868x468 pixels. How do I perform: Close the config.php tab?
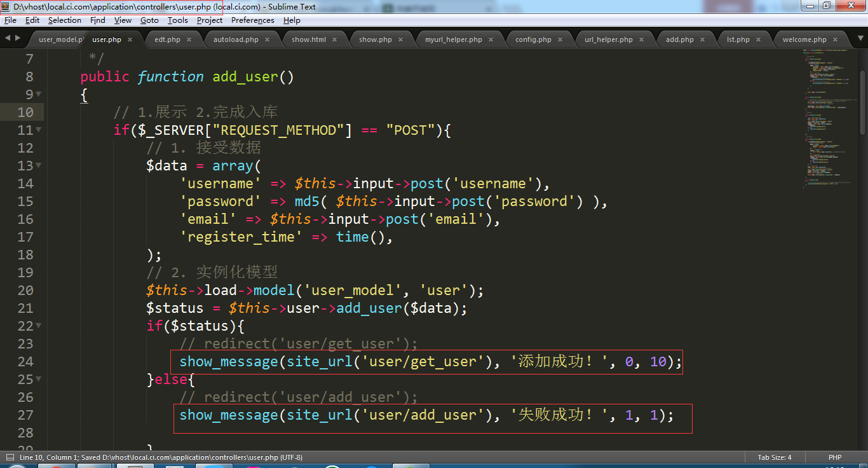pos(560,39)
